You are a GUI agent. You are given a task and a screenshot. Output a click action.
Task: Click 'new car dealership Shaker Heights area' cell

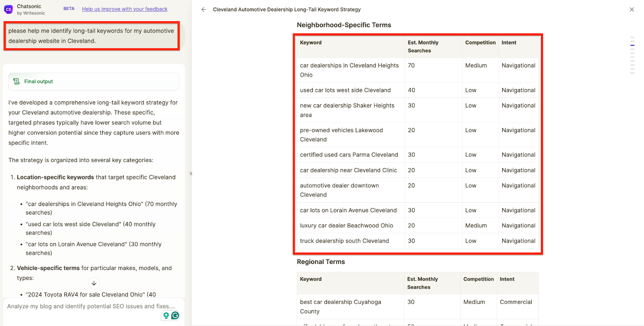click(x=351, y=110)
